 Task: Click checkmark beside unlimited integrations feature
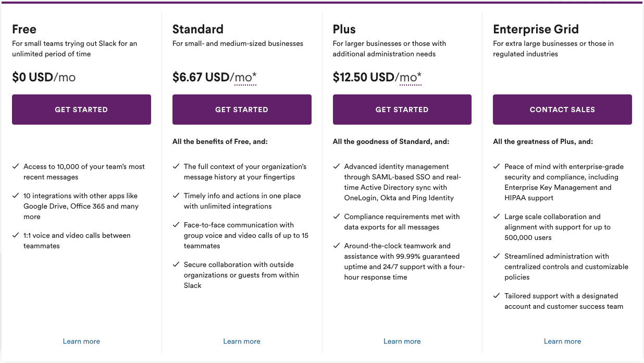coord(176,196)
